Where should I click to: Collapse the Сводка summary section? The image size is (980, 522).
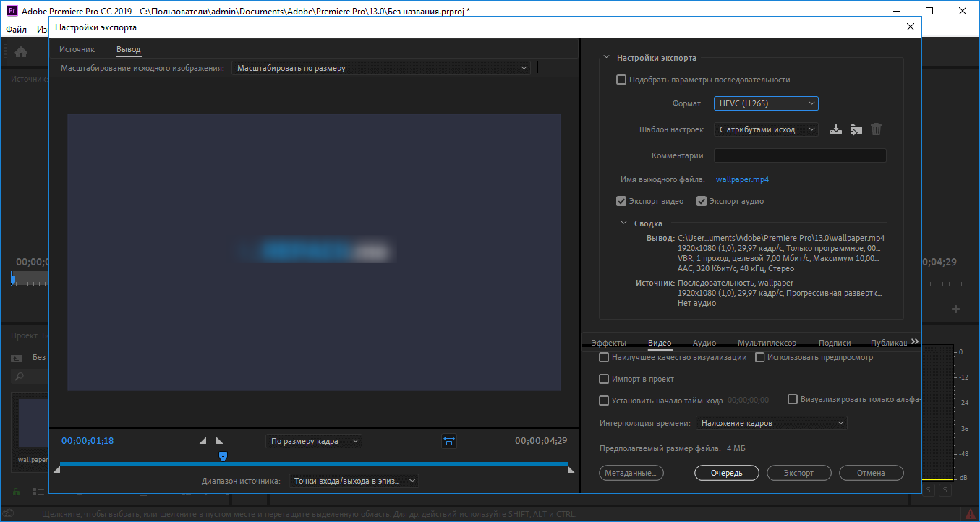point(624,223)
